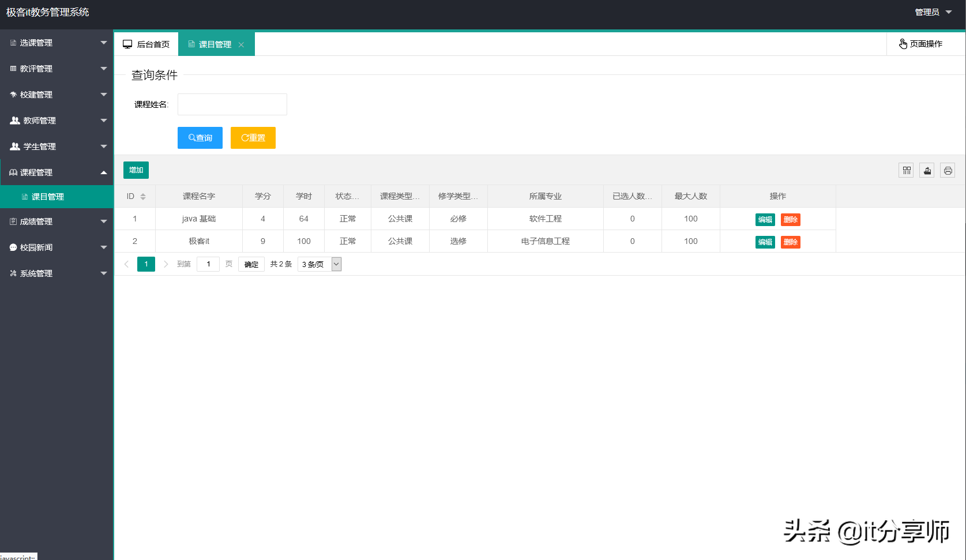The width and height of the screenshot is (966, 560).
Task: Click the yellow 重置 reset button
Action: tap(253, 137)
